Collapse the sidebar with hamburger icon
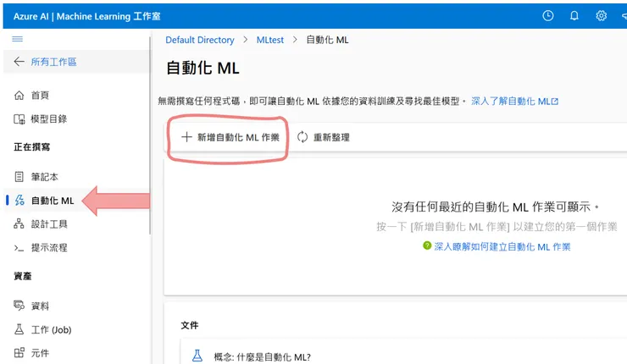This screenshot has width=627, height=364. pyautogui.click(x=17, y=39)
